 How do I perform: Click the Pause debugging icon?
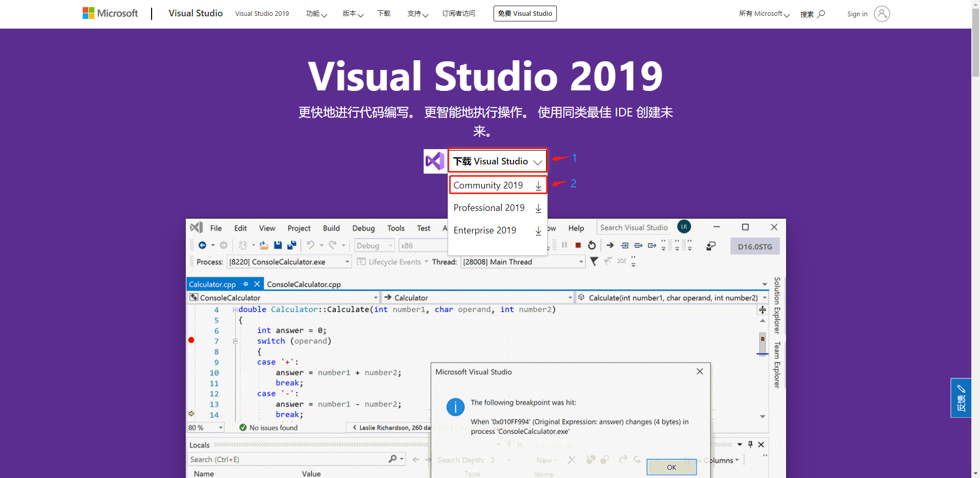click(564, 245)
